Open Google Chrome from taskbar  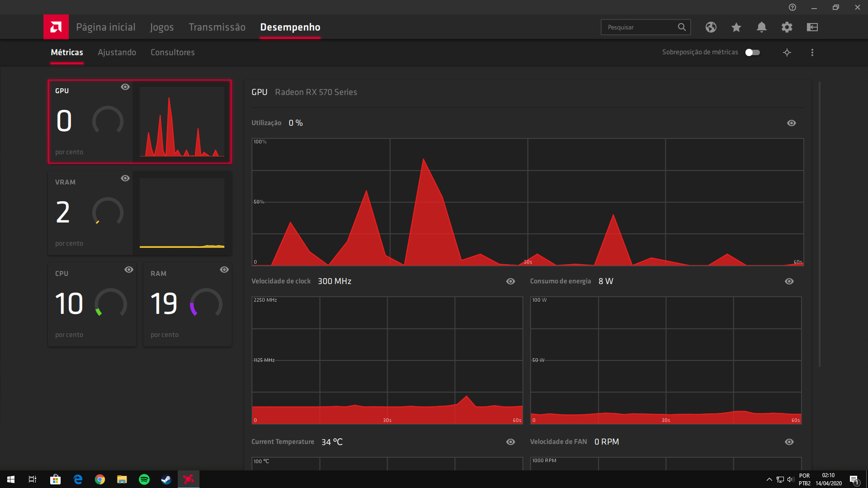pyautogui.click(x=100, y=479)
